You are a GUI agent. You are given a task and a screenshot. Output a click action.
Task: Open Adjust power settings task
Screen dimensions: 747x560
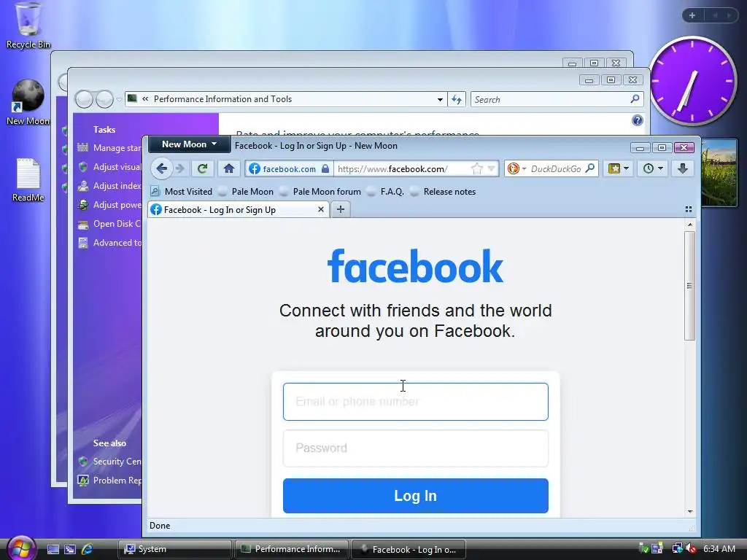[x=109, y=205]
